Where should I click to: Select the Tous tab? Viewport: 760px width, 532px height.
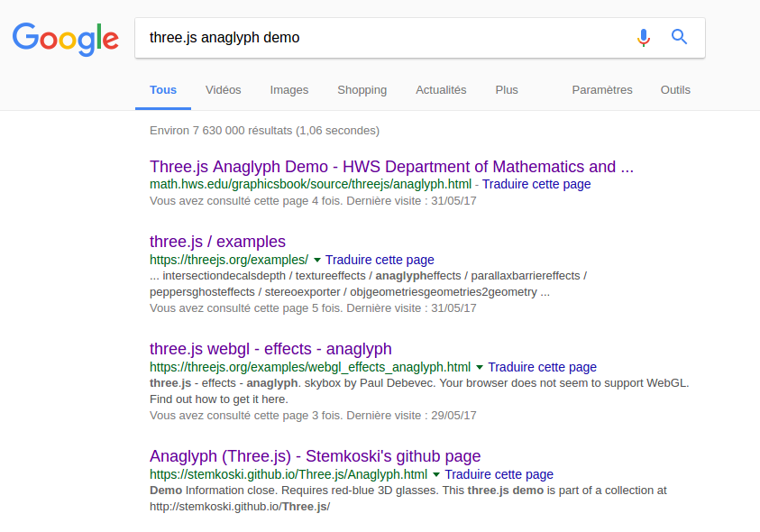pyautogui.click(x=163, y=89)
